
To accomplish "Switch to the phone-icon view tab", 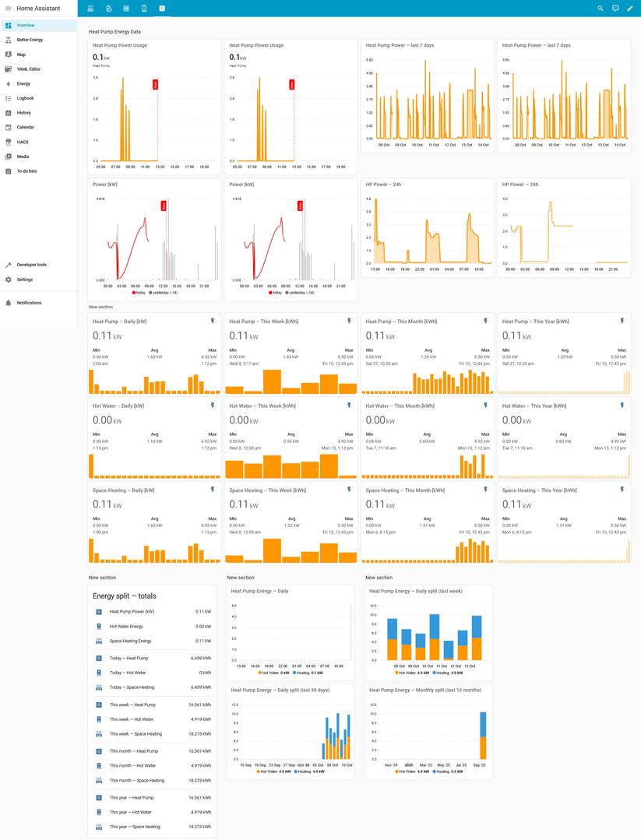I will [x=144, y=9].
